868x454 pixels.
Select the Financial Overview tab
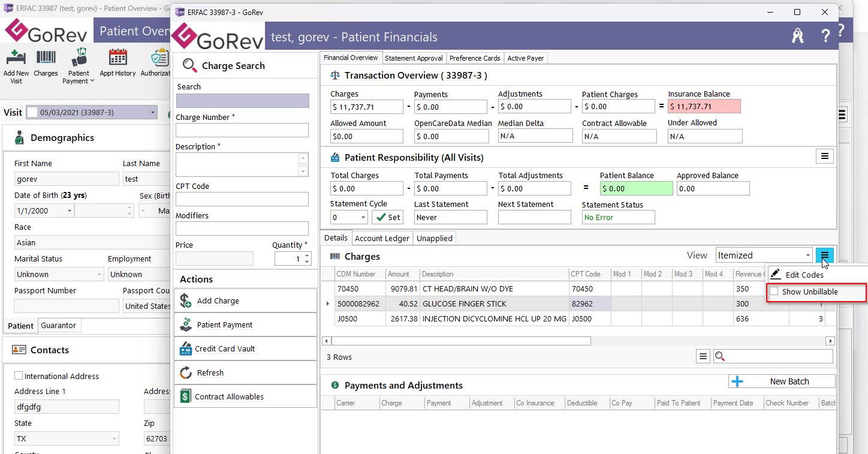click(x=351, y=58)
